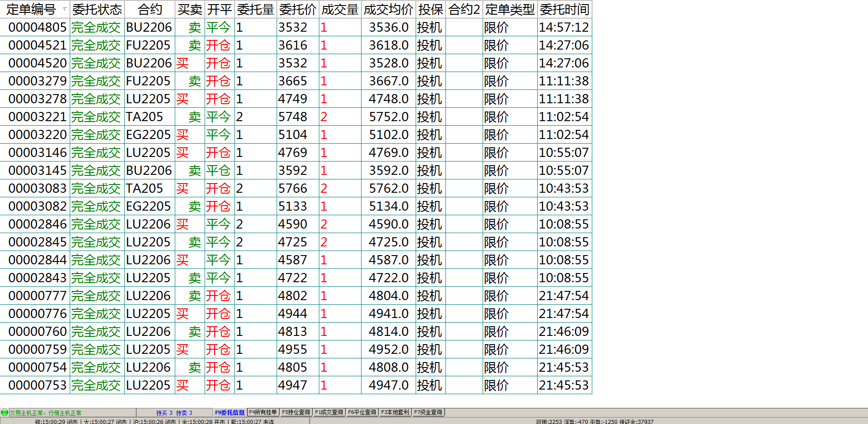Select the F3本地套利 tab
868x424 pixels.
click(395, 413)
